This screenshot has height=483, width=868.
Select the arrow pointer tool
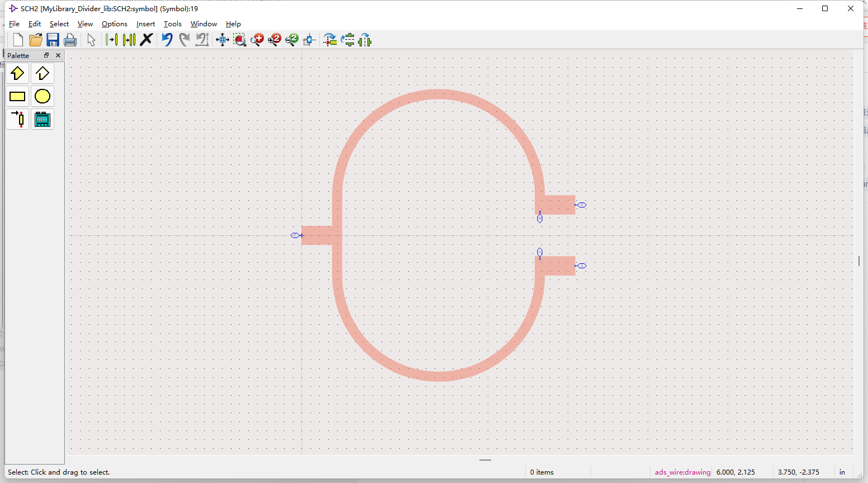coord(91,40)
